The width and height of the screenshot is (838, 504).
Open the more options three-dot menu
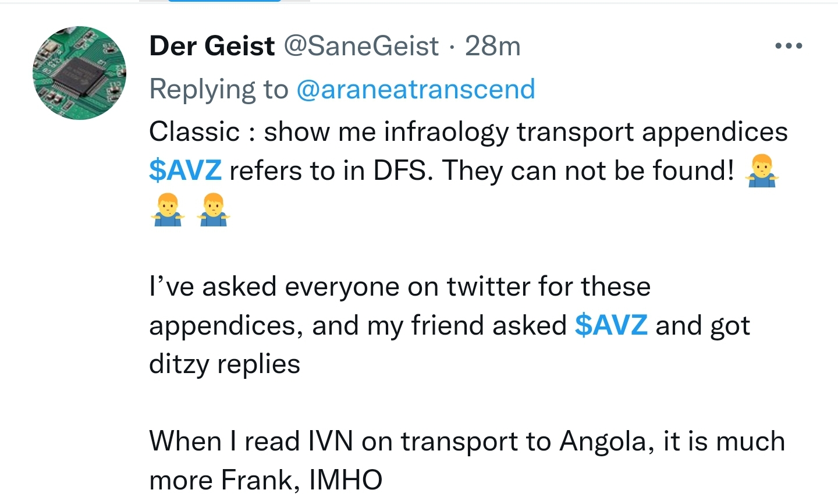[789, 46]
